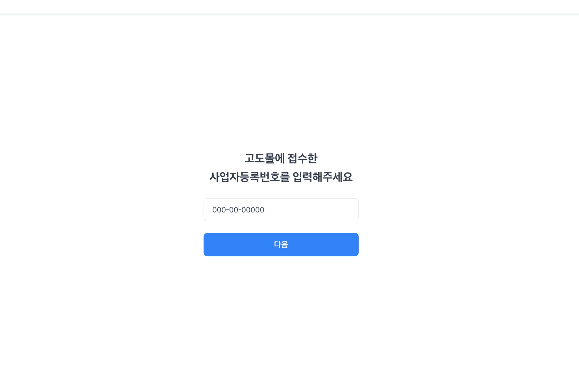Select the 사업자등록번호 input box
The height and width of the screenshot is (392, 579).
click(x=281, y=210)
